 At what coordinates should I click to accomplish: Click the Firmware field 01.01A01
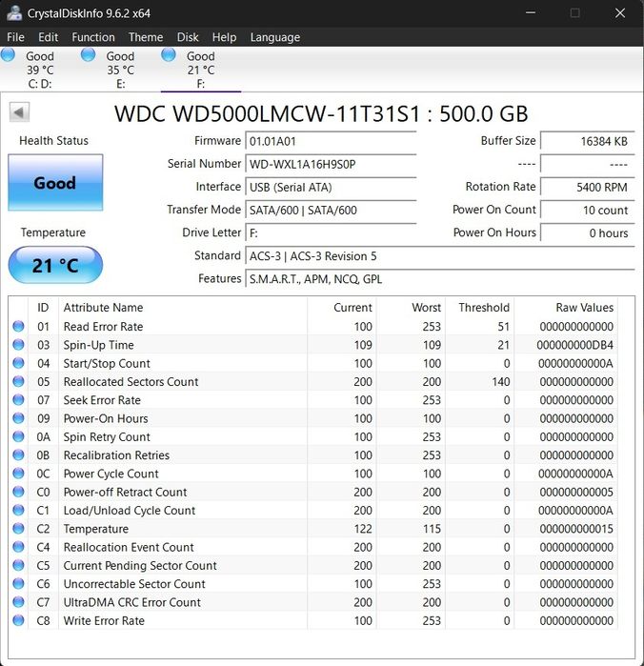(331, 141)
